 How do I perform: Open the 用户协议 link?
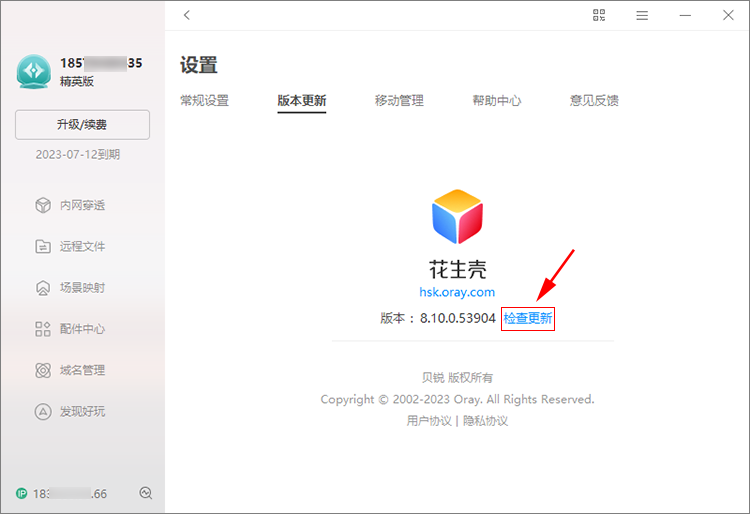point(429,421)
